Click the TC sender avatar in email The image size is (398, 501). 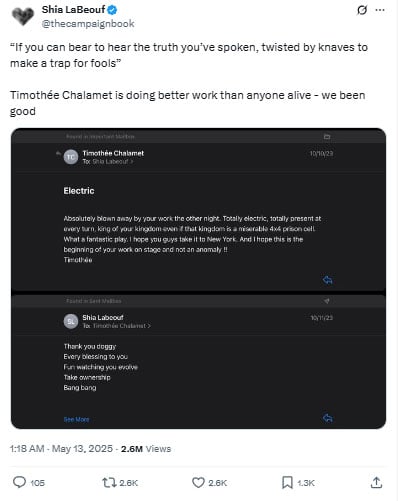point(71,157)
